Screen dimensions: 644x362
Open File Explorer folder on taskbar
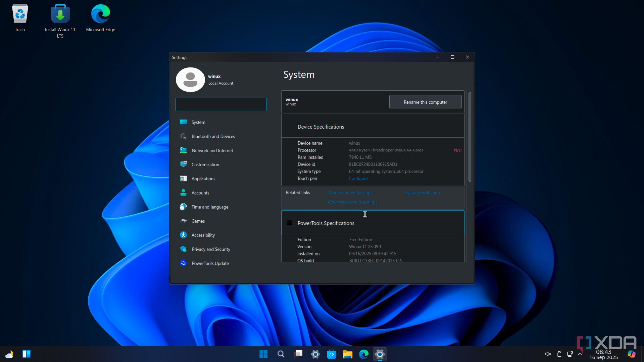tap(348, 354)
